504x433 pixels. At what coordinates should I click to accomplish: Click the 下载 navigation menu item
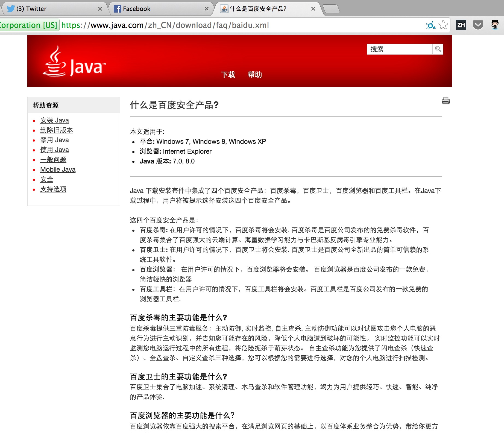click(x=228, y=74)
